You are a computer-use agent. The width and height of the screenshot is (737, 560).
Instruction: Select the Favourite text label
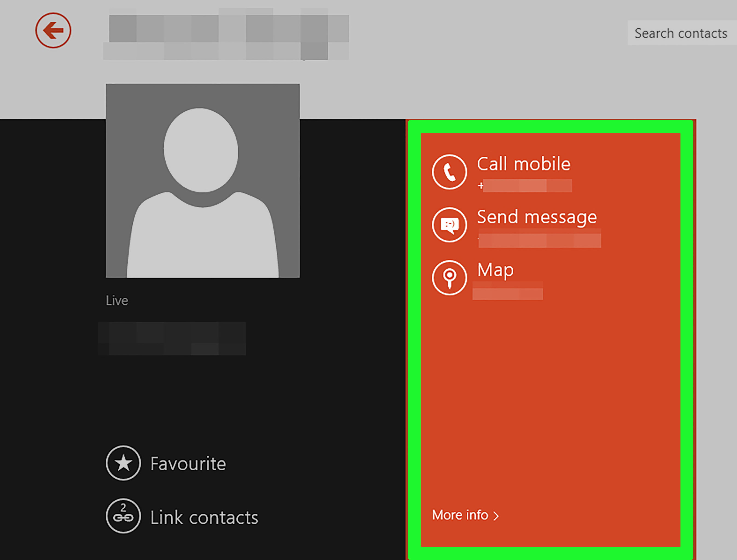coord(188,464)
